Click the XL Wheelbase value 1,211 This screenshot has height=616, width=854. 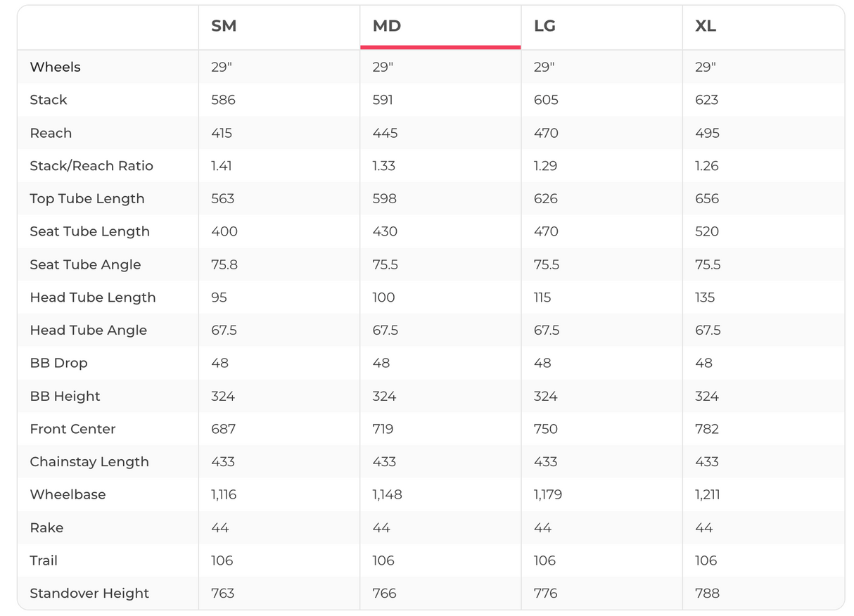point(707,495)
